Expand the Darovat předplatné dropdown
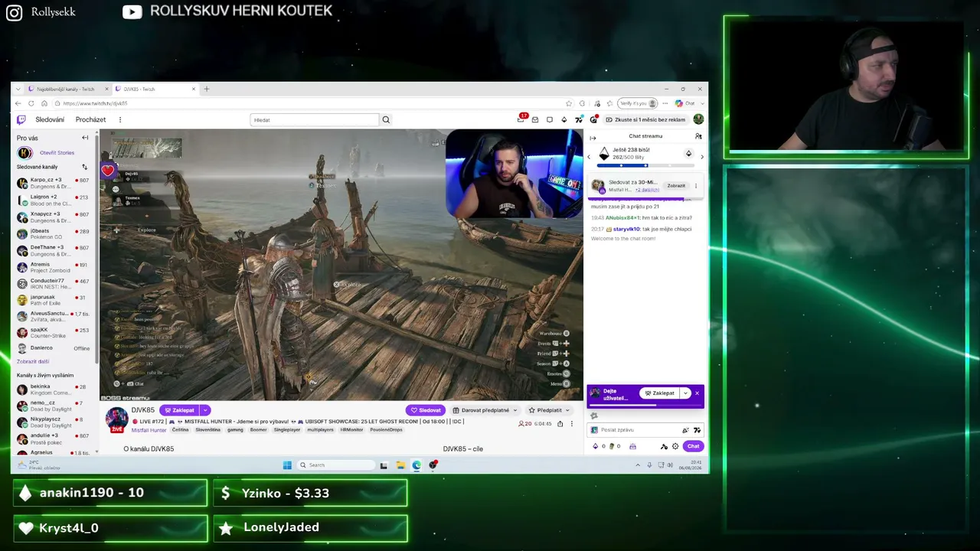 tap(515, 410)
